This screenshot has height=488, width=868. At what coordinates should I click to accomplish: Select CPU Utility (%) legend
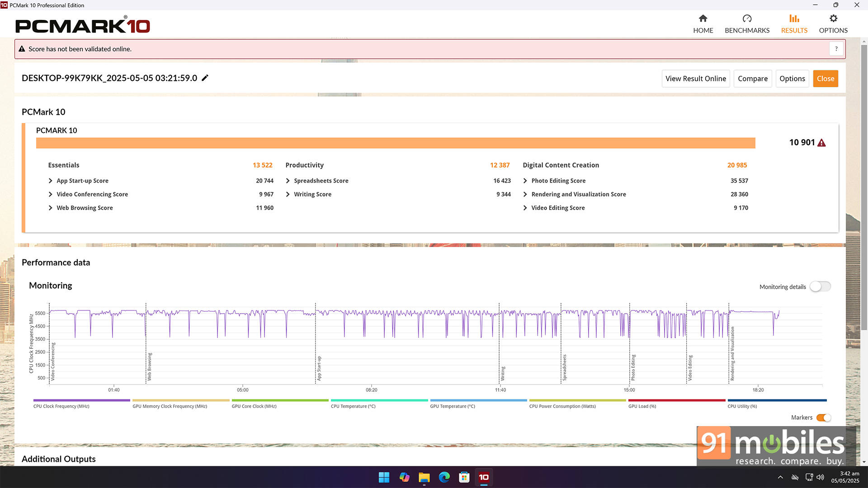coord(777,403)
